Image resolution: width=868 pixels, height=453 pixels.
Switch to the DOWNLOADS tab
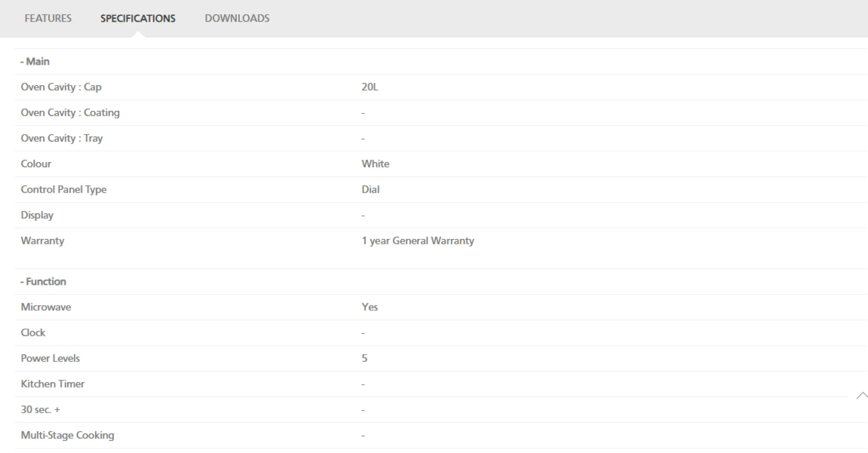click(x=237, y=18)
